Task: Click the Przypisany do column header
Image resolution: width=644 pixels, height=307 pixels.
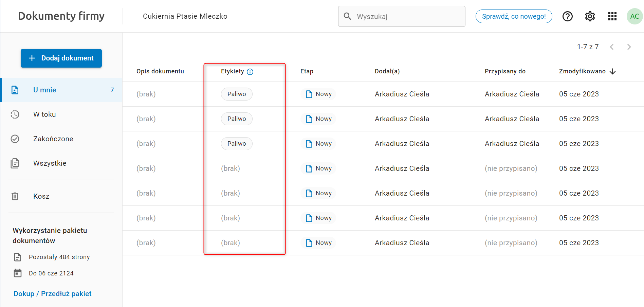Action: [x=505, y=71]
